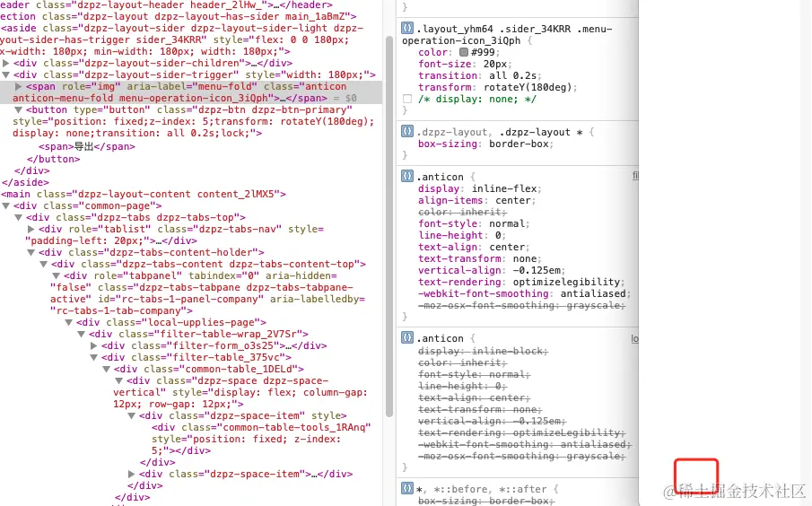This screenshot has height=506, width=812.
Task: Click the Elements panel vertical scrollbar
Action: pos(389,227)
